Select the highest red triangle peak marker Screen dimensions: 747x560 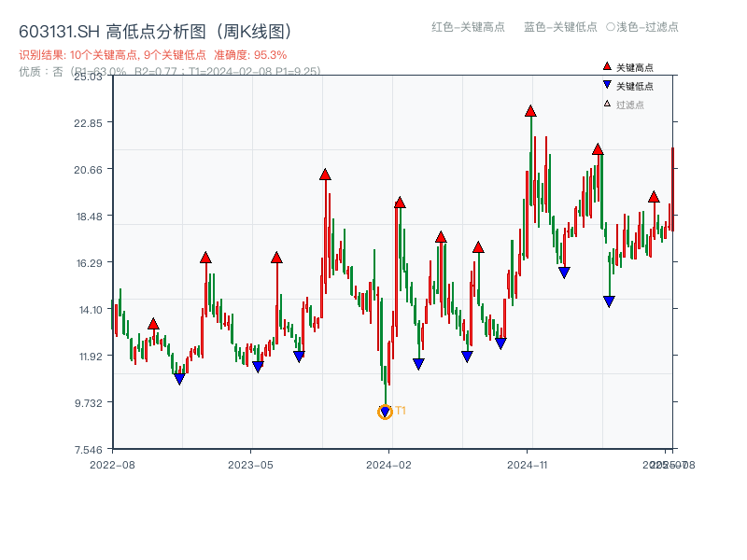[529, 111]
